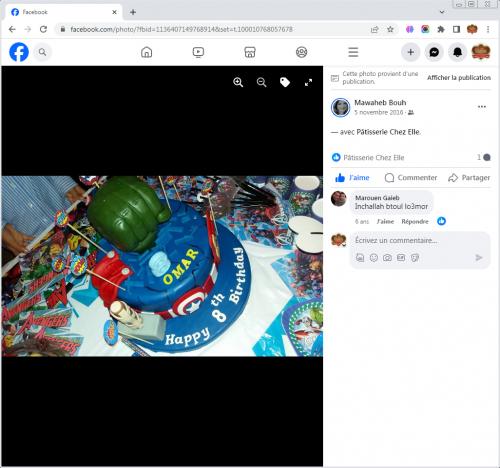500x468 pixels.
Task: Open commenter Marouen Galeb's profile
Action: 377,198
